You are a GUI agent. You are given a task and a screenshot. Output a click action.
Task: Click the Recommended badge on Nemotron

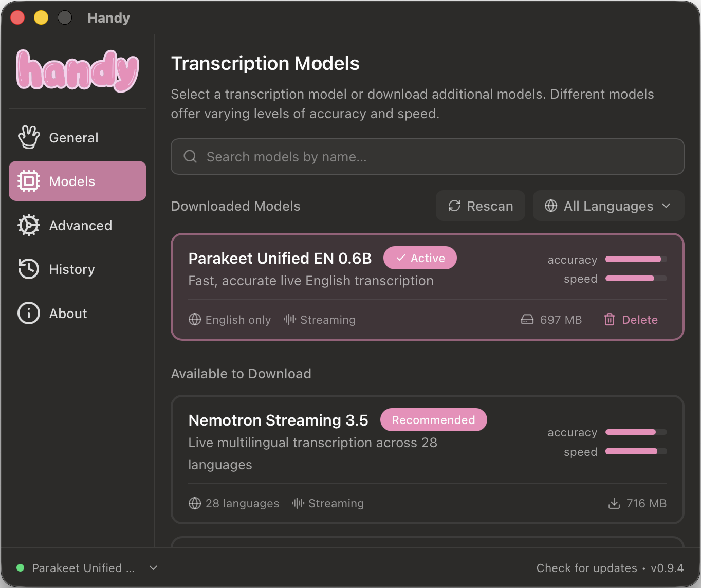433,419
